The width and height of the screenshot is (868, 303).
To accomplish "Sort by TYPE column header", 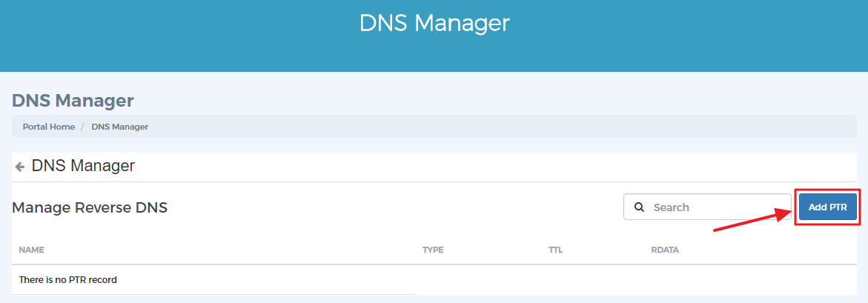I will click(x=433, y=250).
